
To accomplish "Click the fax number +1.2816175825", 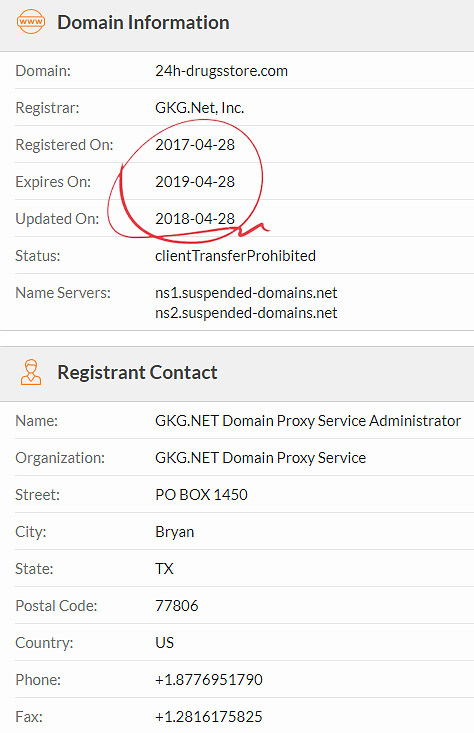I will point(208,717).
